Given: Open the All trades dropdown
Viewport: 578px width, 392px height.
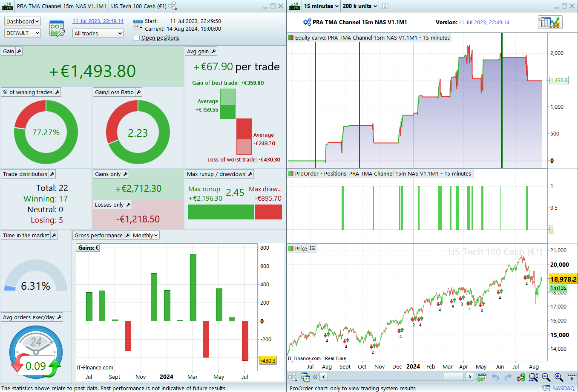Looking at the screenshot, I should tap(98, 33).
